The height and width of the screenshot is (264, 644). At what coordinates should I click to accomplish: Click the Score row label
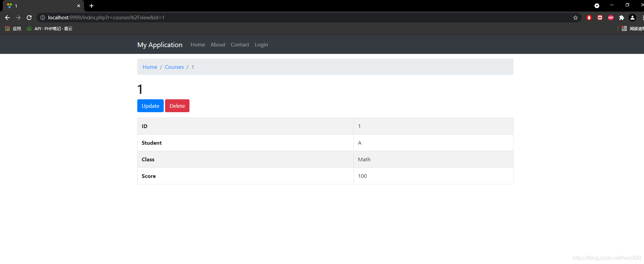pos(148,176)
